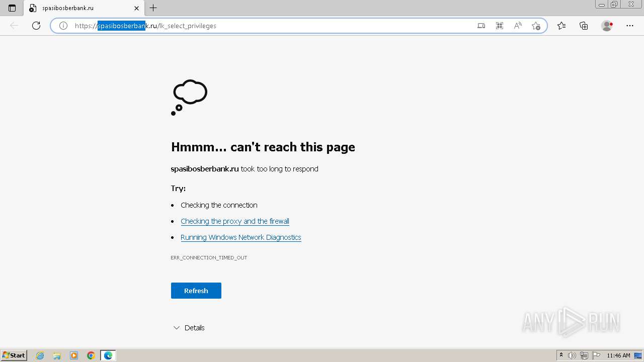Image resolution: width=644 pixels, height=362 pixels.
Task: Open the clock showing 11:46 AM
Action: [x=618, y=355]
